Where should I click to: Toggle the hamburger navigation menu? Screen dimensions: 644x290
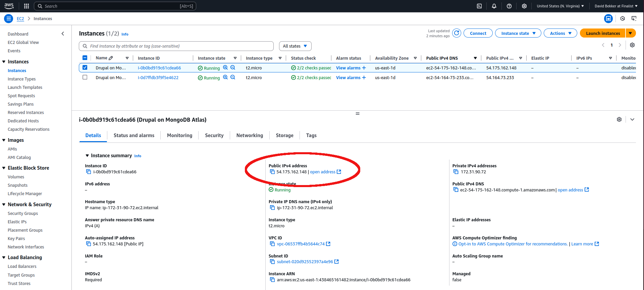(x=9, y=19)
